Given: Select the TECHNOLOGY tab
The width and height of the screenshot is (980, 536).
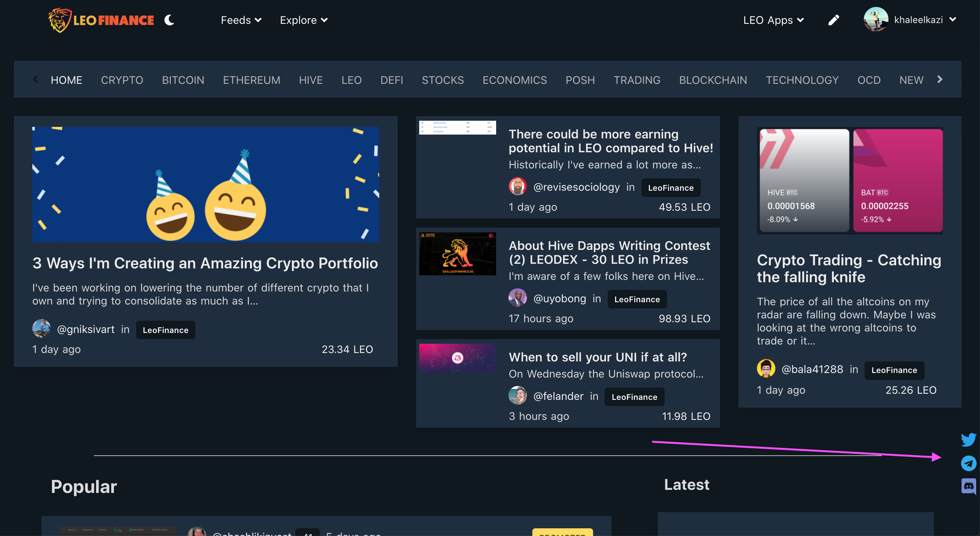Looking at the screenshot, I should [802, 80].
